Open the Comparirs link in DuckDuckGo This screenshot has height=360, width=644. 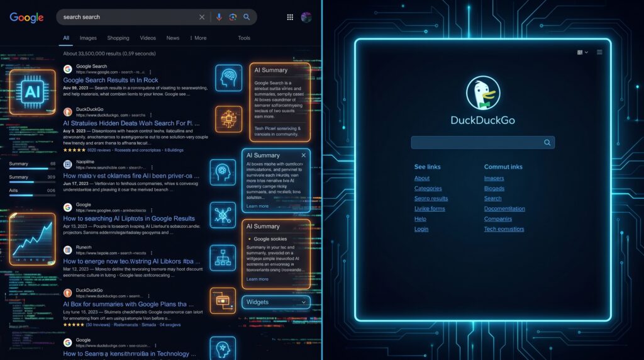498,218
